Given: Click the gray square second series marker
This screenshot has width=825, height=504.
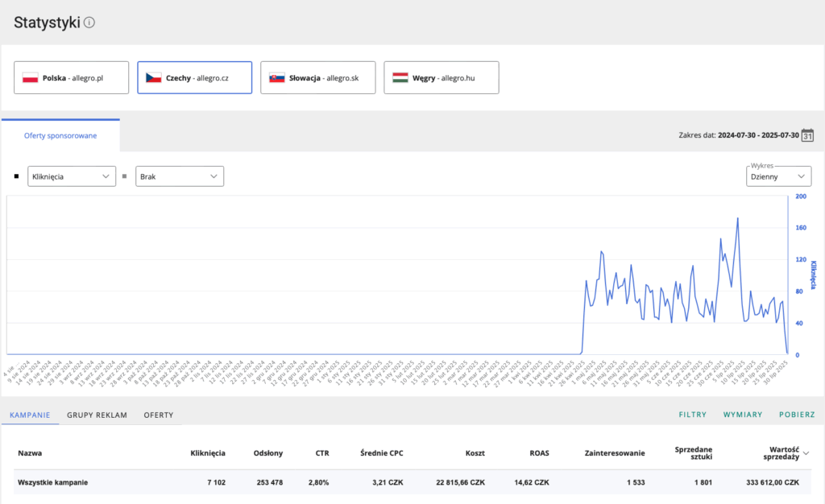Looking at the screenshot, I should pos(124,176).
